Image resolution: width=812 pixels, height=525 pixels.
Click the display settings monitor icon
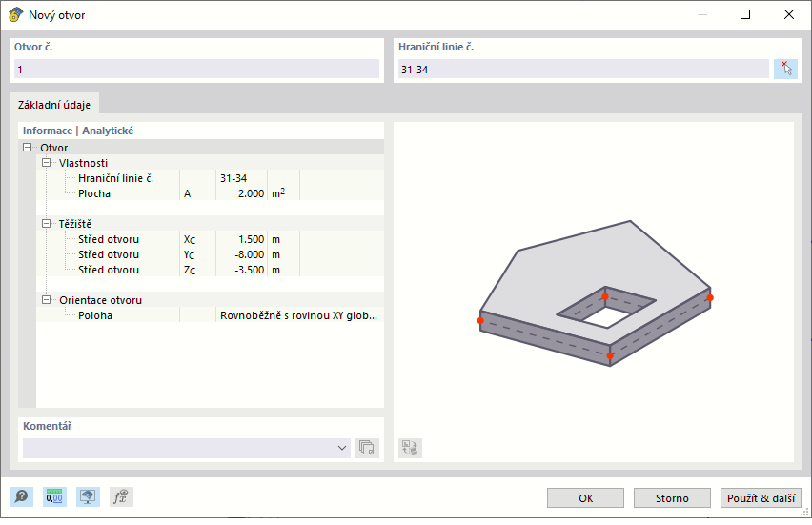pyautogui.click(x=88, y=497)
